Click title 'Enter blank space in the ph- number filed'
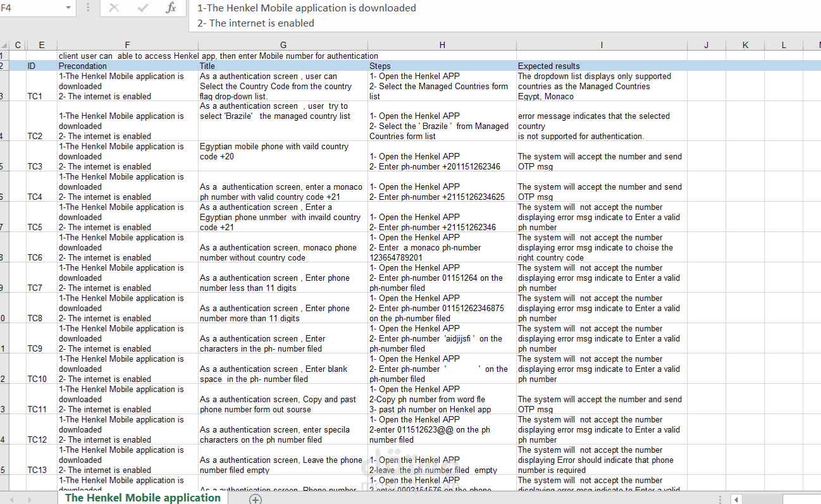Viewport: 821px width, 504px height. tap(283, 369)
